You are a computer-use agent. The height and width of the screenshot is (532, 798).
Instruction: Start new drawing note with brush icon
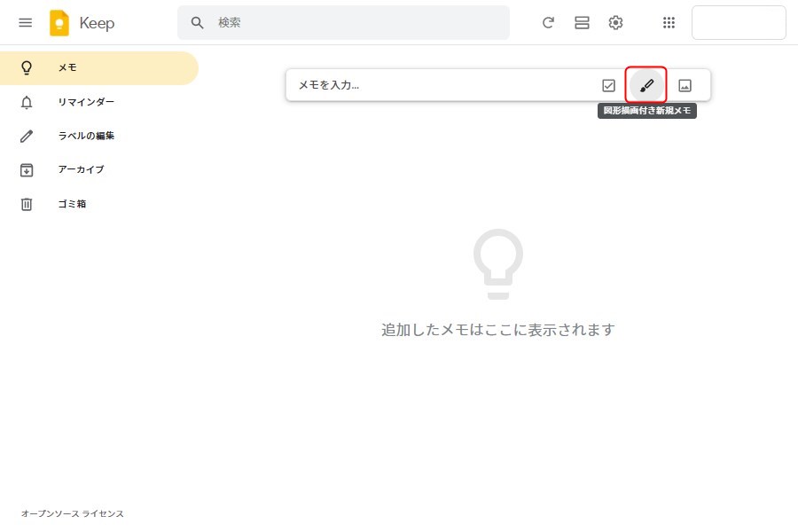tap(646, 85)
